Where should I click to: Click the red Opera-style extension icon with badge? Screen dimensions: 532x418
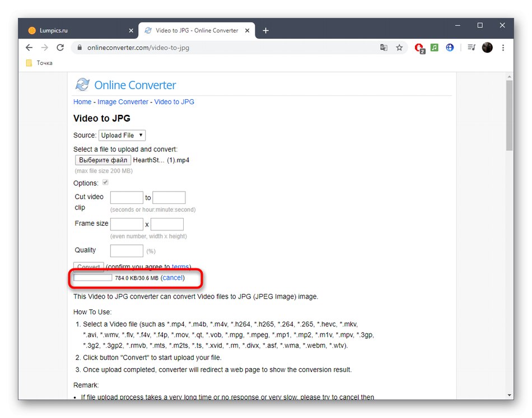[420, 48]
